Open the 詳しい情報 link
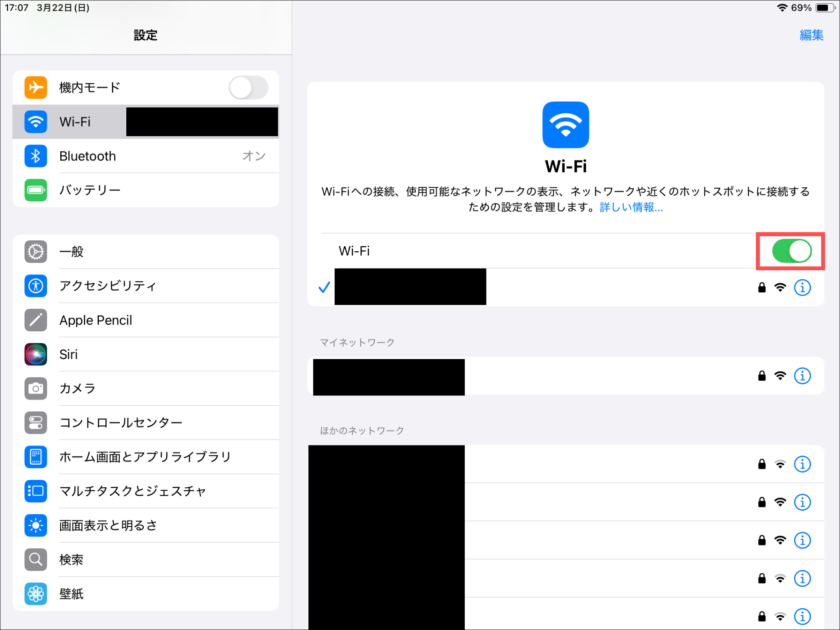The image size is (840, 630). click(631, 208)
